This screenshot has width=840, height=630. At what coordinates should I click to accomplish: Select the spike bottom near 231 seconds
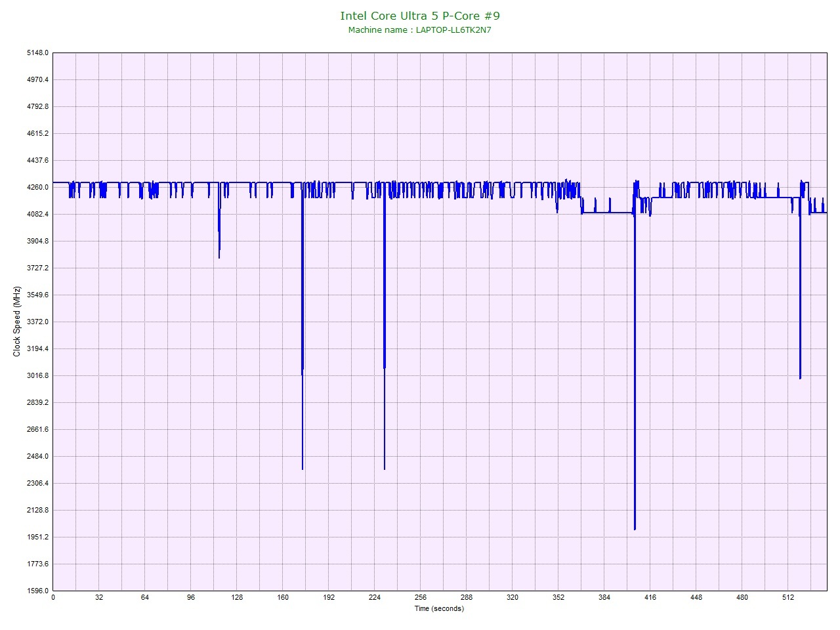385,469
